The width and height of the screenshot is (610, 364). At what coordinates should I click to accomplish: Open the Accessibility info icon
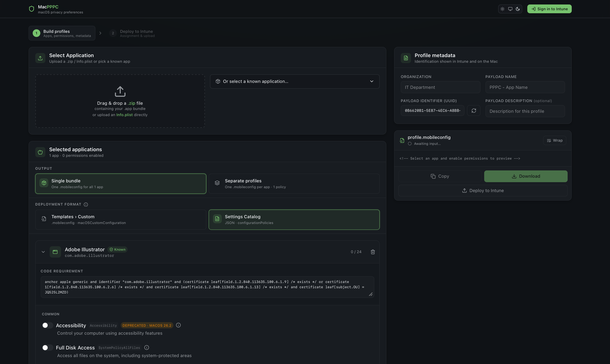point(178,325)
